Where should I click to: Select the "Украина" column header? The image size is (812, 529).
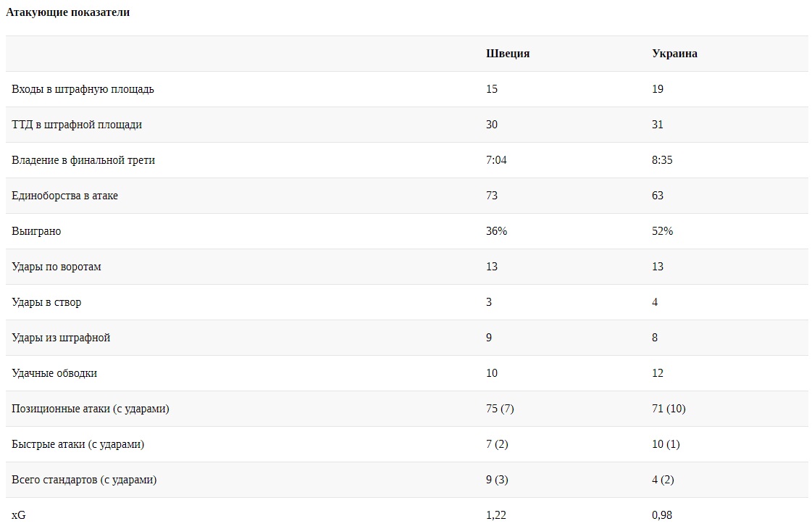pyautogui.click(x=674, y=54)
